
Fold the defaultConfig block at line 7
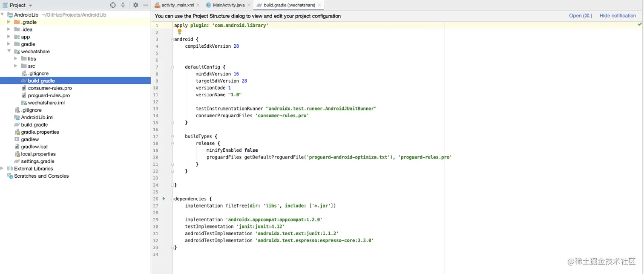(x=172, y=67)
